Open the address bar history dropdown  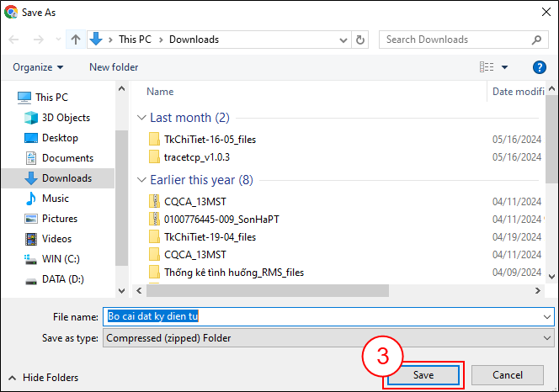coord(343,40)
